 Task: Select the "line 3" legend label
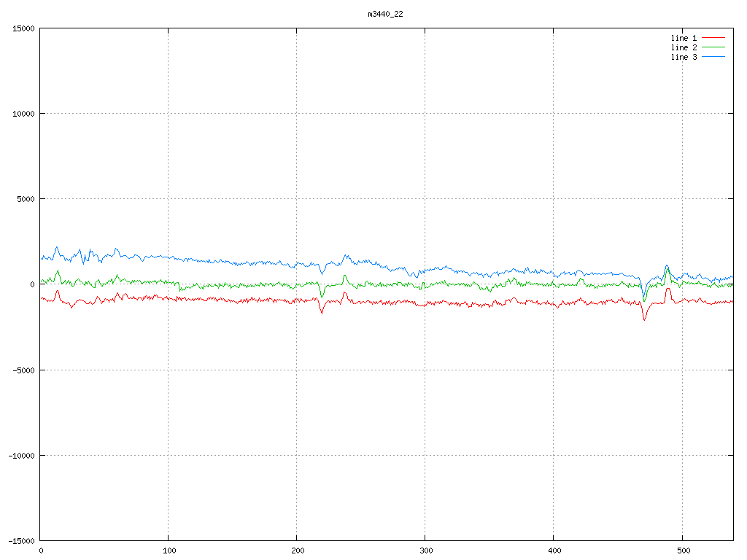pos(684,56)
